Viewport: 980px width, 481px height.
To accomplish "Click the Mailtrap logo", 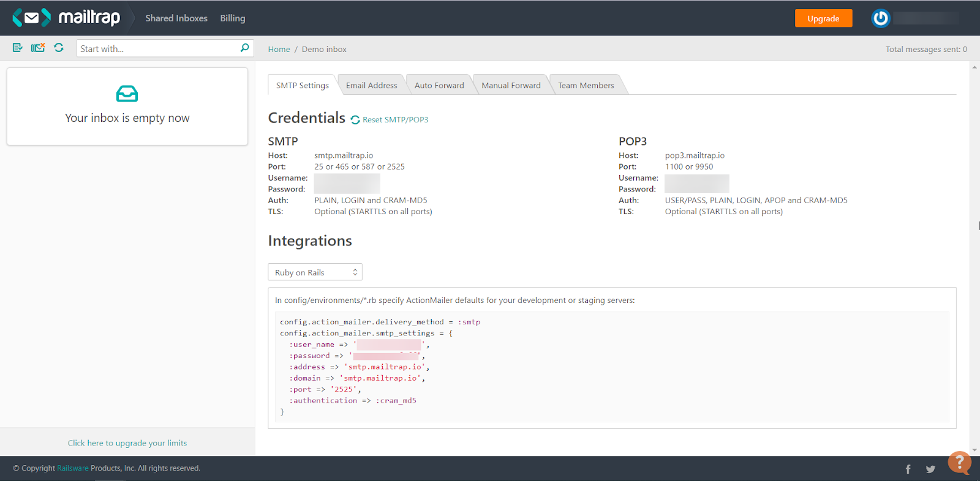I will (66, 18).
